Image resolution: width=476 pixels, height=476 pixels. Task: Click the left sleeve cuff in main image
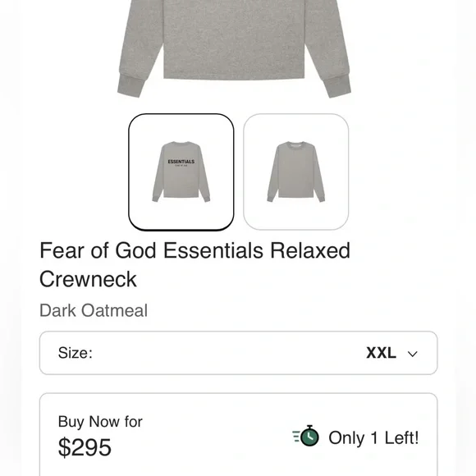pyautogui.click(x=130, y=86)
